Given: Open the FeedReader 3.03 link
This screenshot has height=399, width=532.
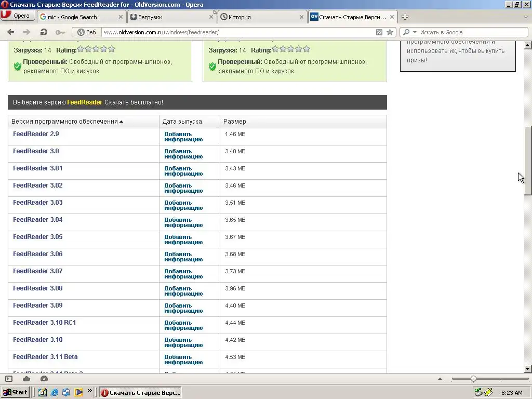Looking at the screenshot, I should click(x=37, y=203).
